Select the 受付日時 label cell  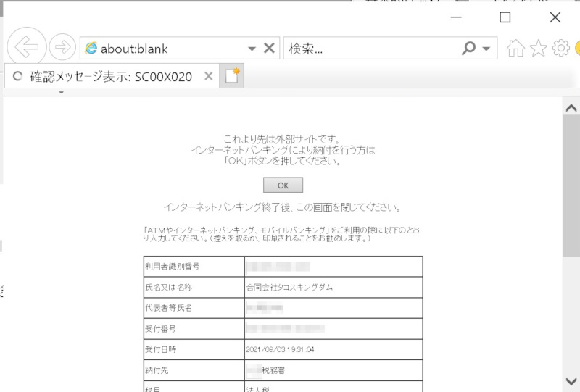(194, 349)
